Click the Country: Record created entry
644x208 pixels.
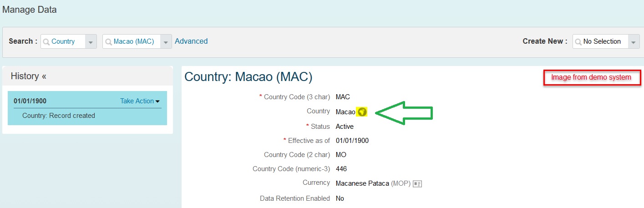point(59,116)
